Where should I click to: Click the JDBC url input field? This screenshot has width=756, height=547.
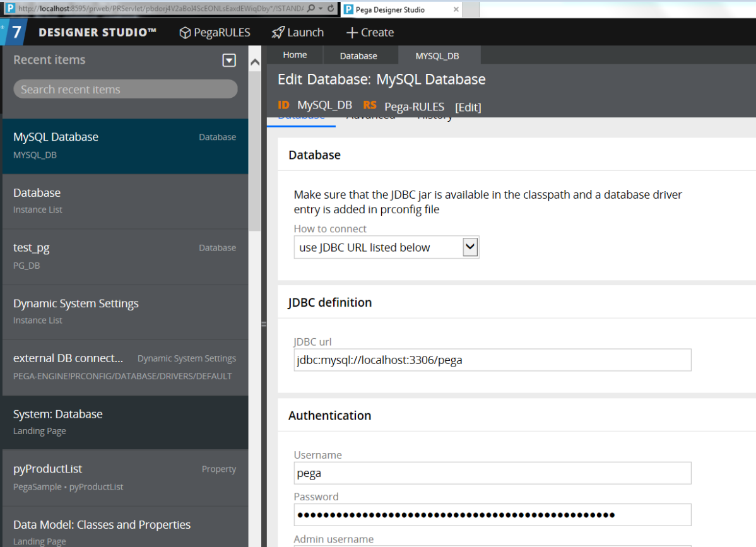(492, 360)
